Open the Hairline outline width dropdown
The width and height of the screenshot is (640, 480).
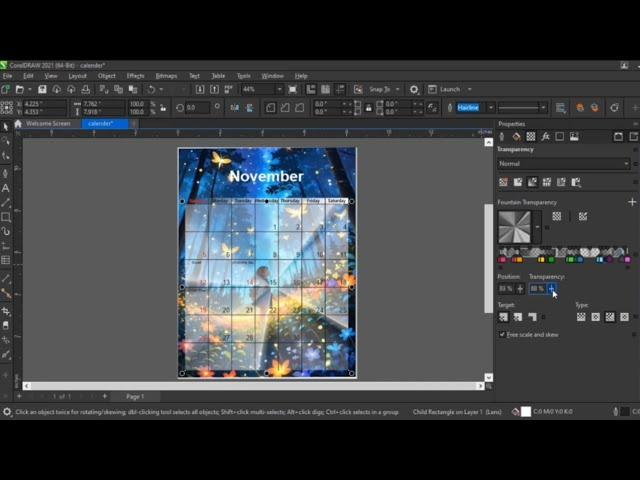click(491, 108)
